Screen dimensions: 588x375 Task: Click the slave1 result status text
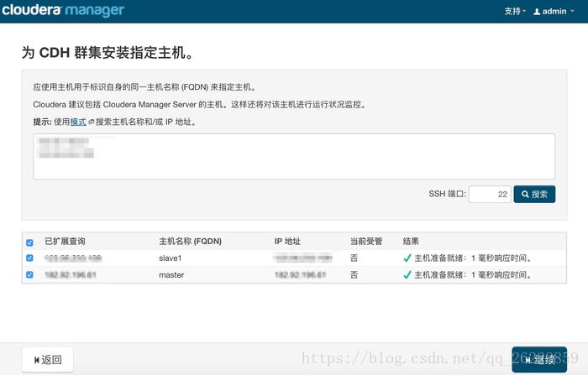[x=472, y=258]
